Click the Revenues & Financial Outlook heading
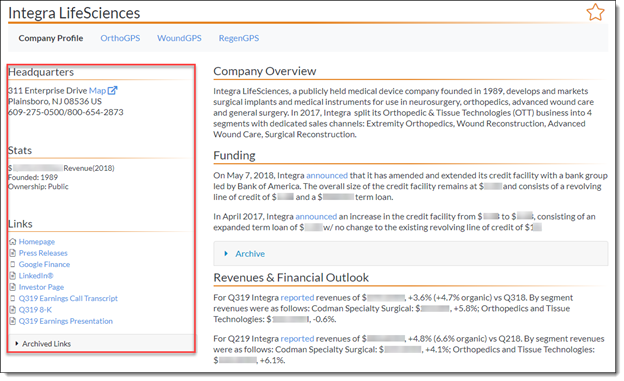The width and height of the screenshot is (624, 381). tap(291, 277)
